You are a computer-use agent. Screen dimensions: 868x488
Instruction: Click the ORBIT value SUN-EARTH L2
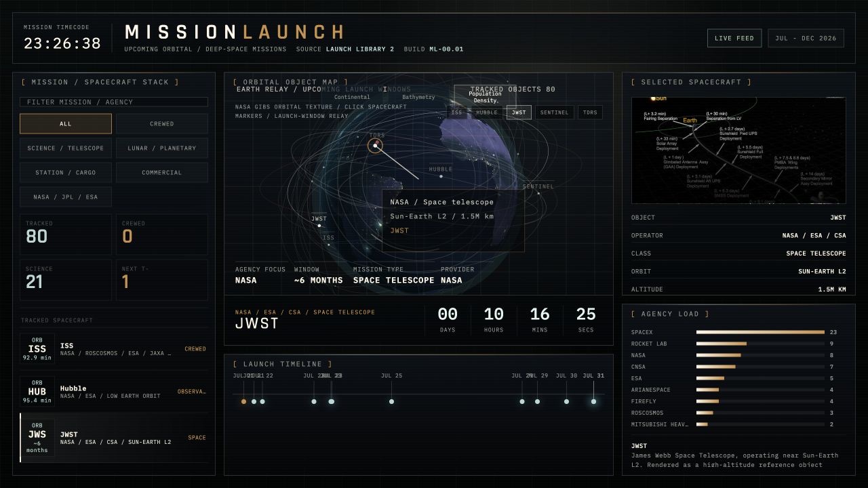822,271
